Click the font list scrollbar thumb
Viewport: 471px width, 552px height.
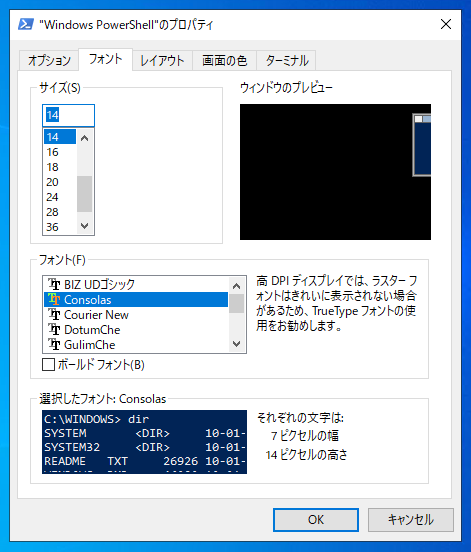tap(237, 303)
